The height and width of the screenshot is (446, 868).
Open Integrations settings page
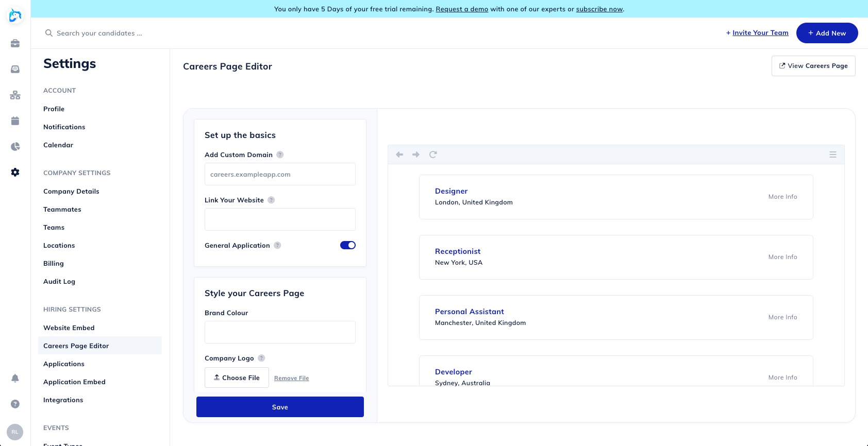click(x=63, y=400)
